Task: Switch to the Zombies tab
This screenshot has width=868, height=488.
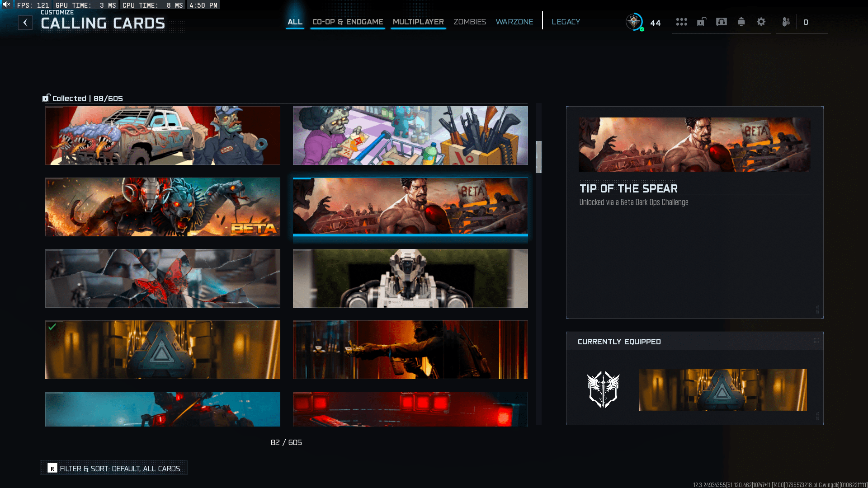Action: pyautogui.click(x=470, y=22)
